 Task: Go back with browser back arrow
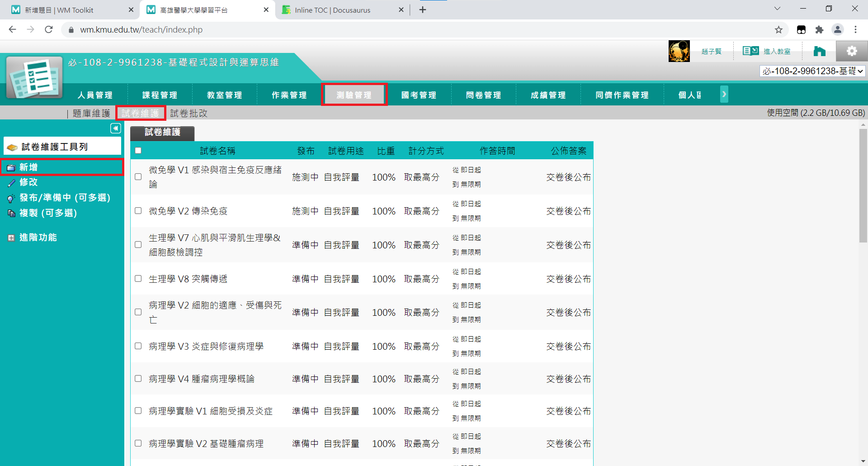pos(12,30)
